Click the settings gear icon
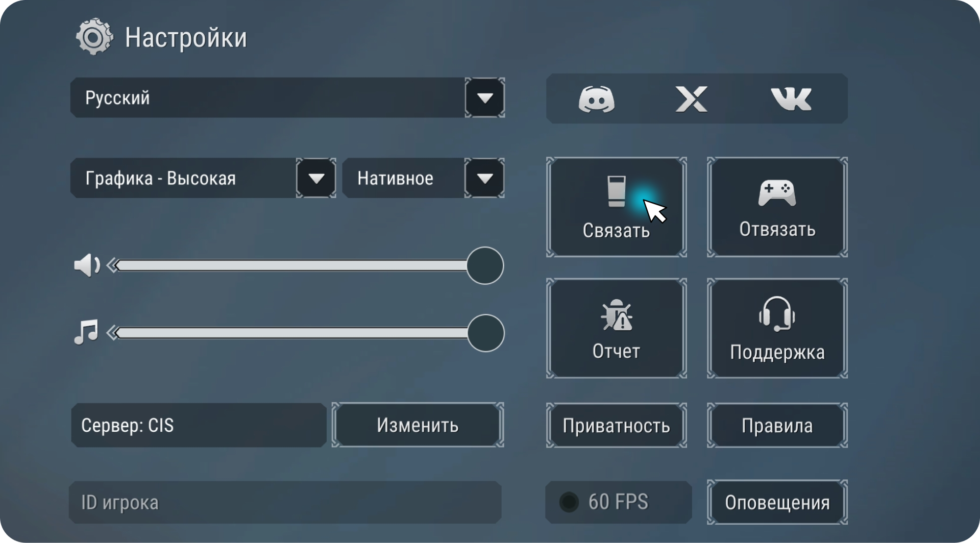This screenshot has width=980, height=543. click(94, 37)
